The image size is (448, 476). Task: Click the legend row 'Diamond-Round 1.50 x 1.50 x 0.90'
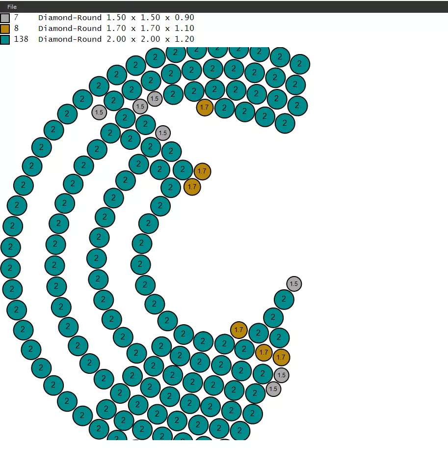click(x=116, y=18)
